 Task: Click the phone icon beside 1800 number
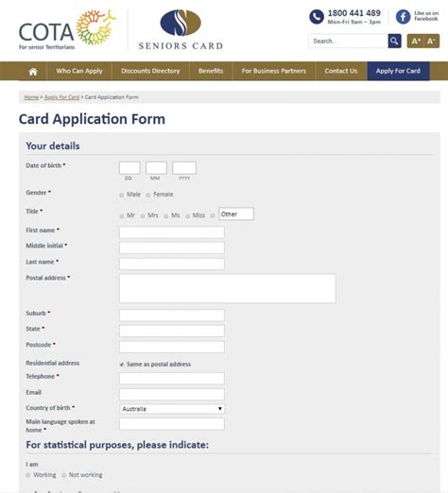317,17
